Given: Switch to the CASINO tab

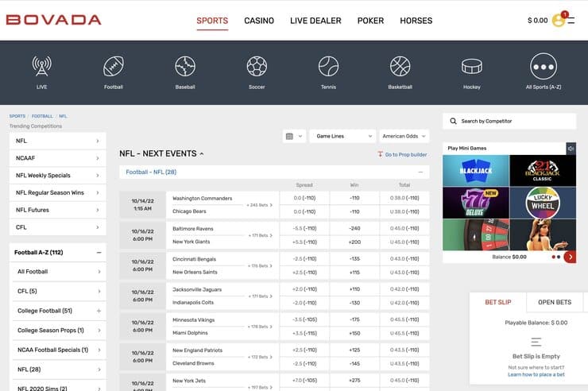Looking at the screenshot, I should pos(259,21).
